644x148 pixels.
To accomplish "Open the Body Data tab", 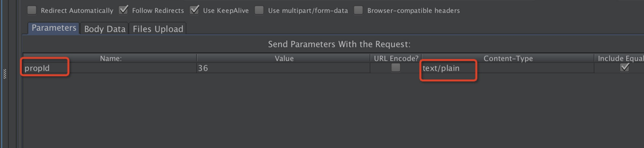I will tap(105, 29).
